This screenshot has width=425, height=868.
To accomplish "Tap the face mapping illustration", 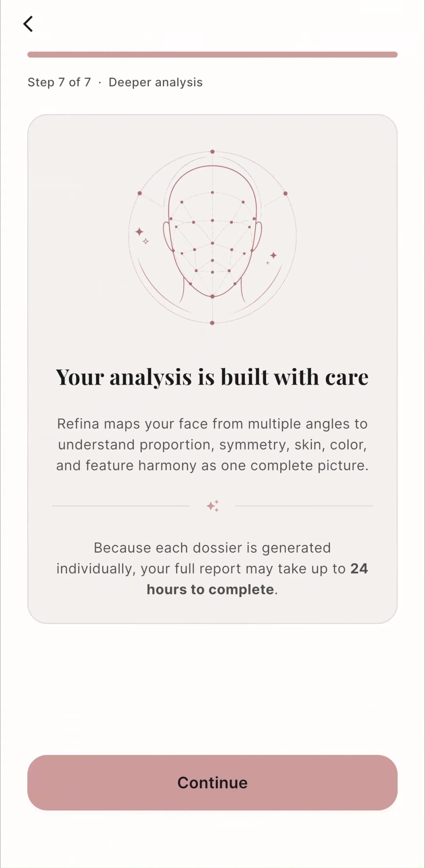I will pos(212,237).
